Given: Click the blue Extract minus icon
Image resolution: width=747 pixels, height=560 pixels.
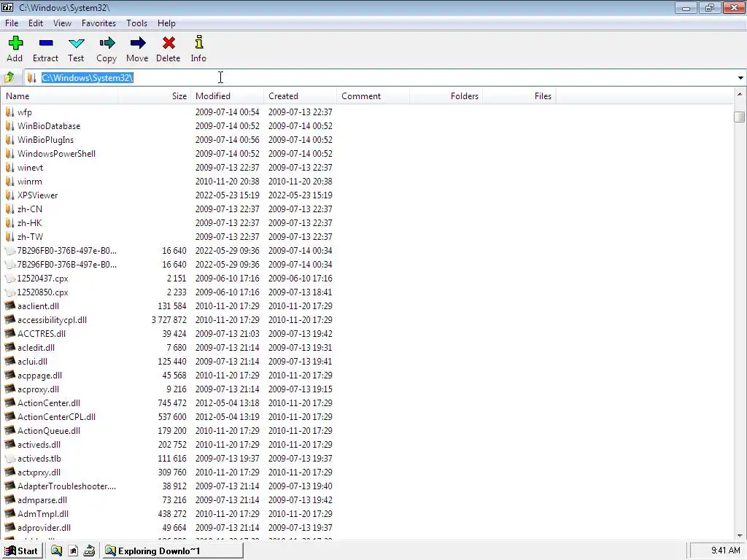Looking at the screenshot, I should coord(46,43).
